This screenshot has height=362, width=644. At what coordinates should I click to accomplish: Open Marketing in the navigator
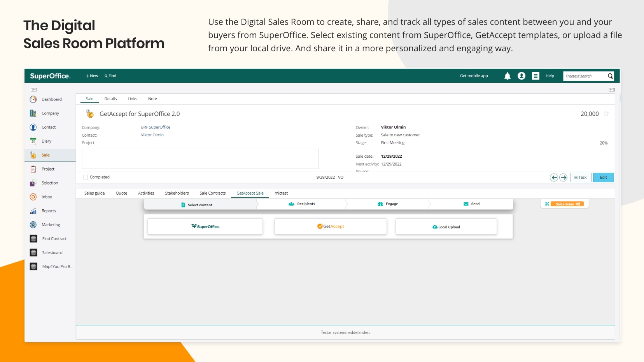point(51,225)
